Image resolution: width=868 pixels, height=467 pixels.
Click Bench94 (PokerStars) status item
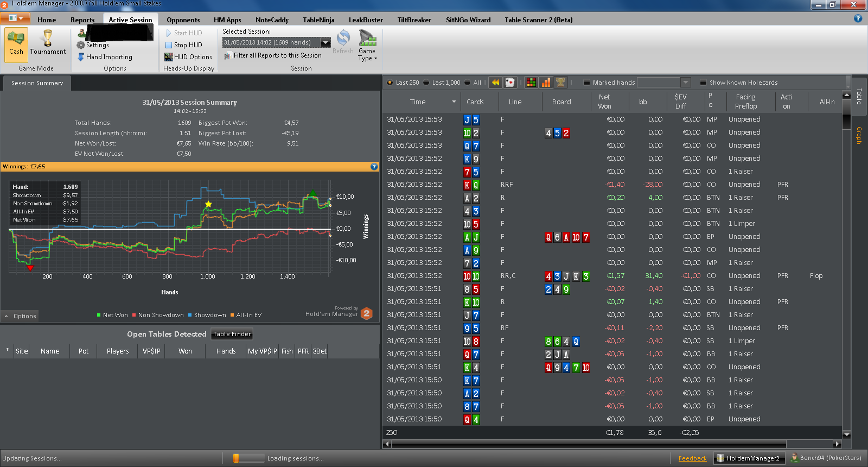click(826, 458)
